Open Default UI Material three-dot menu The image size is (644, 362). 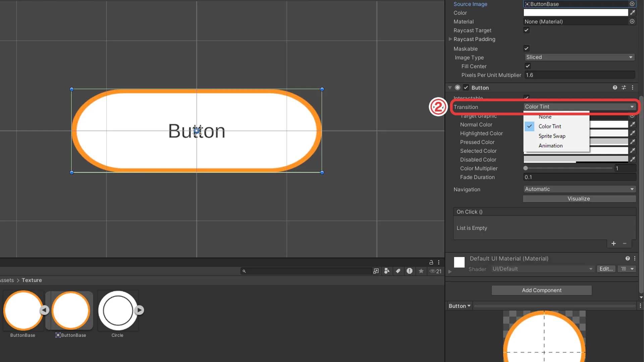point(635,258)
